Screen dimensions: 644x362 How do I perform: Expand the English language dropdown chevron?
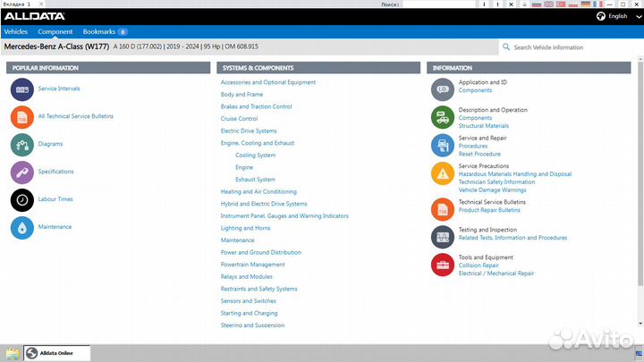click(639, 17)
